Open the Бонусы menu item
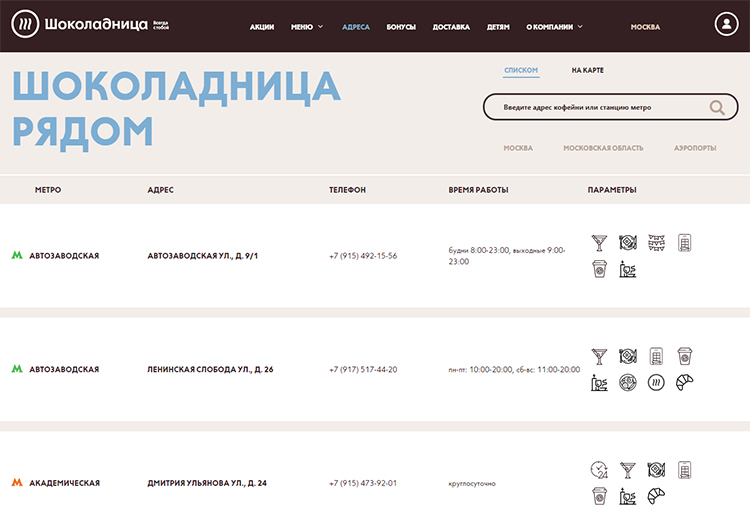750x512 pixels. [401, 27]
